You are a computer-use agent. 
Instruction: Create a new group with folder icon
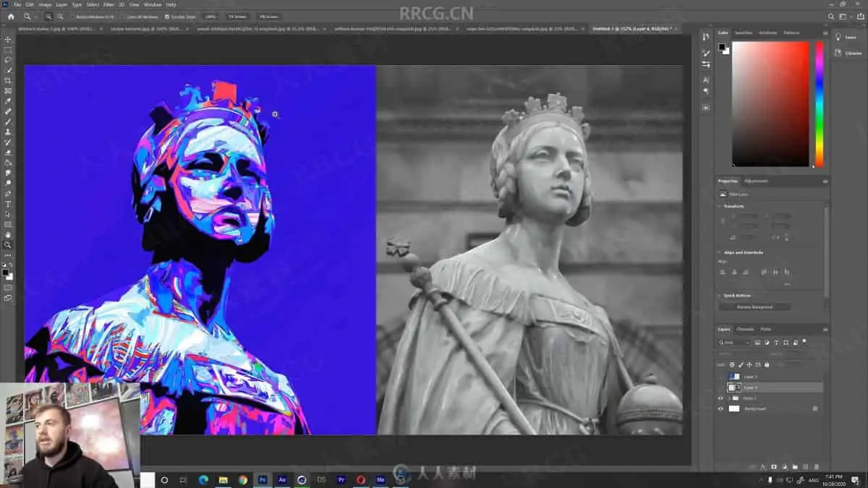(795, 466)
